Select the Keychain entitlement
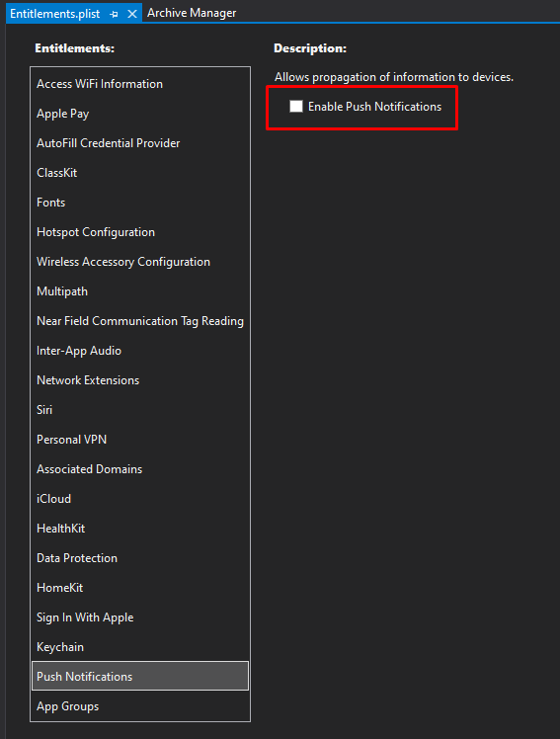This screenshot has width=560, height=739. 140,647
